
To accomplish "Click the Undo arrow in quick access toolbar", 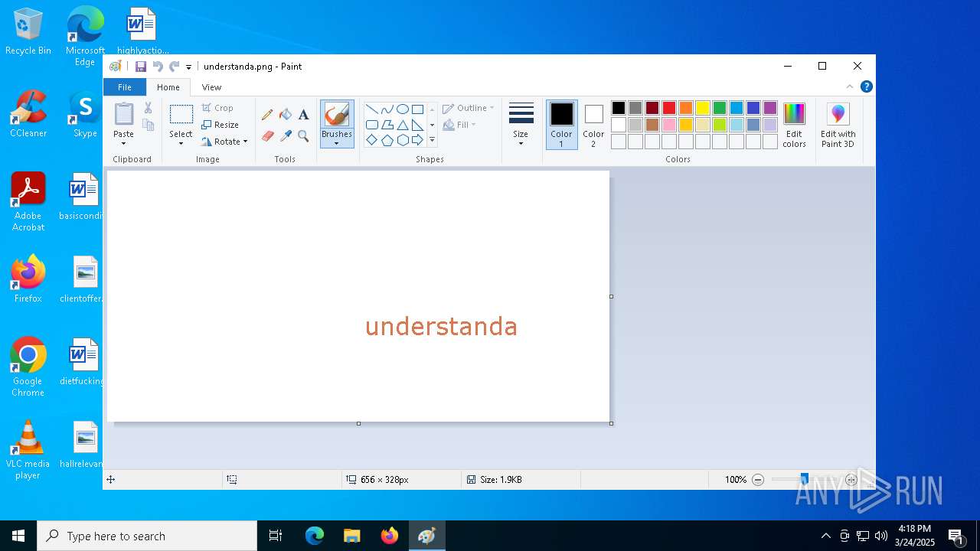I will click(x=158, y=67).
